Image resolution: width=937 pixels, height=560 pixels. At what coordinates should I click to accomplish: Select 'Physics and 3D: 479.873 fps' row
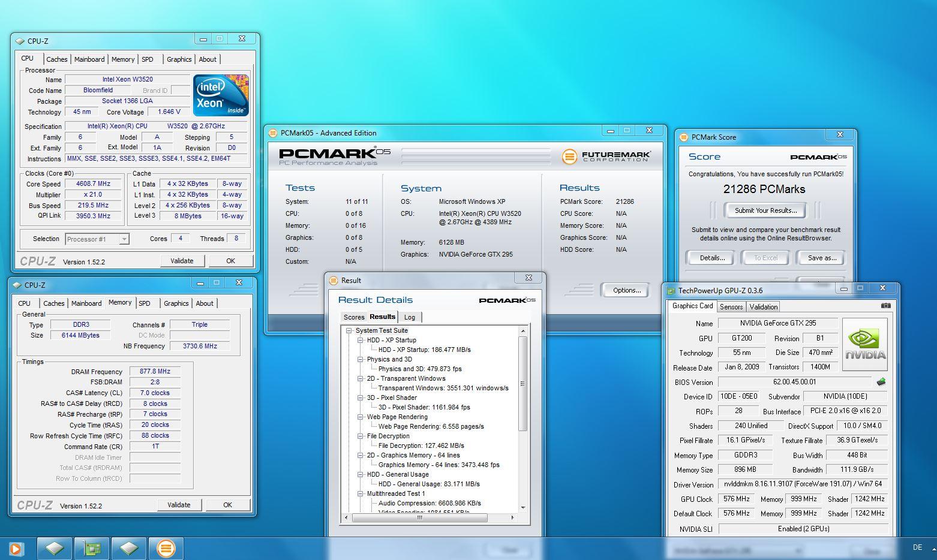[x=420, y=369]
